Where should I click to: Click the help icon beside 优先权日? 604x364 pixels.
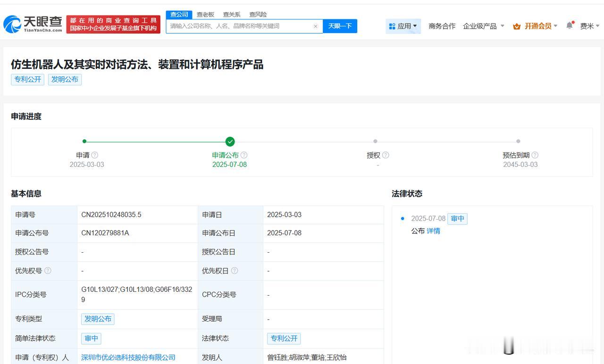coord(235,271)
